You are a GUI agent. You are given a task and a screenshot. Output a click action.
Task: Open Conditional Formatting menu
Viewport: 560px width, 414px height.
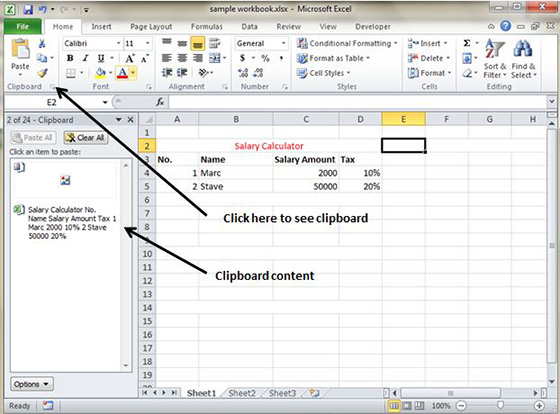(347, 43)
